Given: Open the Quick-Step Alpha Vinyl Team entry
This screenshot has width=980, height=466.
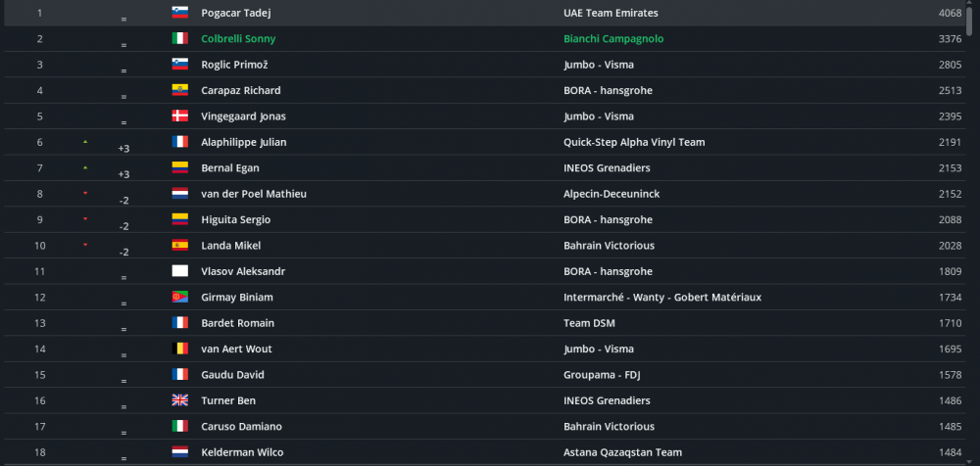Looking at the screenshot, I should [634, 142].
